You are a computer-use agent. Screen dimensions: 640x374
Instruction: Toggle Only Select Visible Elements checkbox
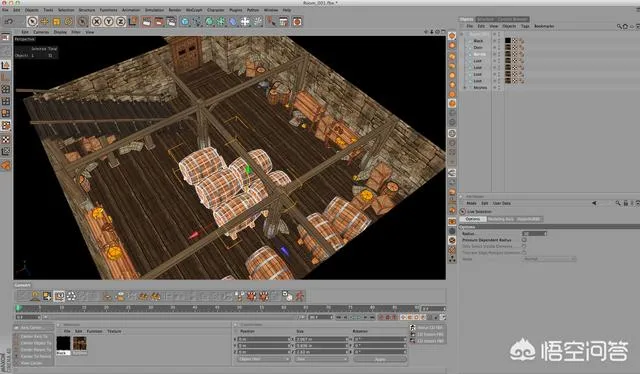524,246
